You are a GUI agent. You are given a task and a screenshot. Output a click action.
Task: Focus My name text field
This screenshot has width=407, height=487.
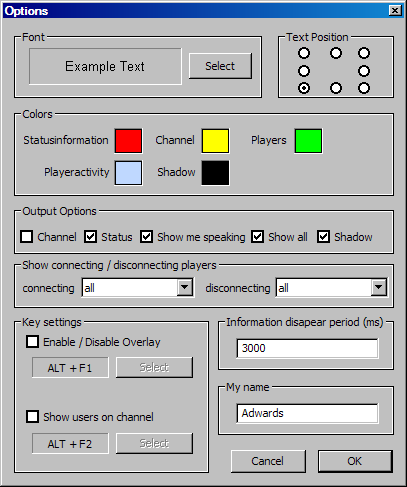pyautogui.click(x=307, y=413)
